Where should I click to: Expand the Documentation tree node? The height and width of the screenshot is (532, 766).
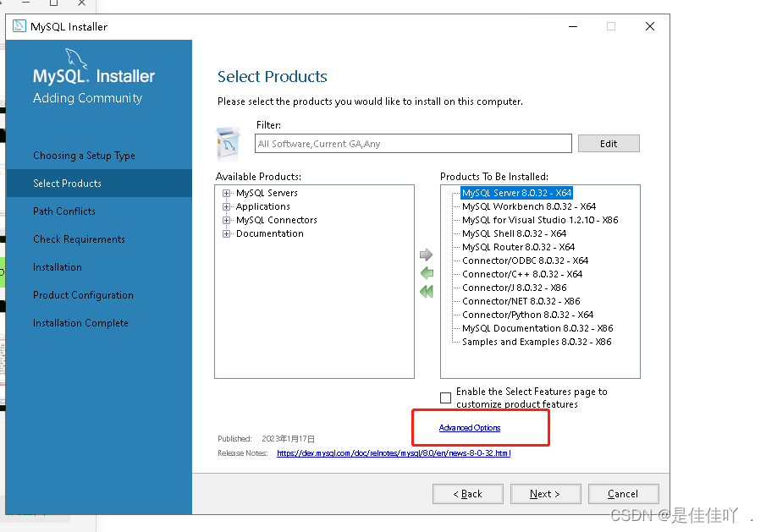pyautogui.click(x=226, y=233)
